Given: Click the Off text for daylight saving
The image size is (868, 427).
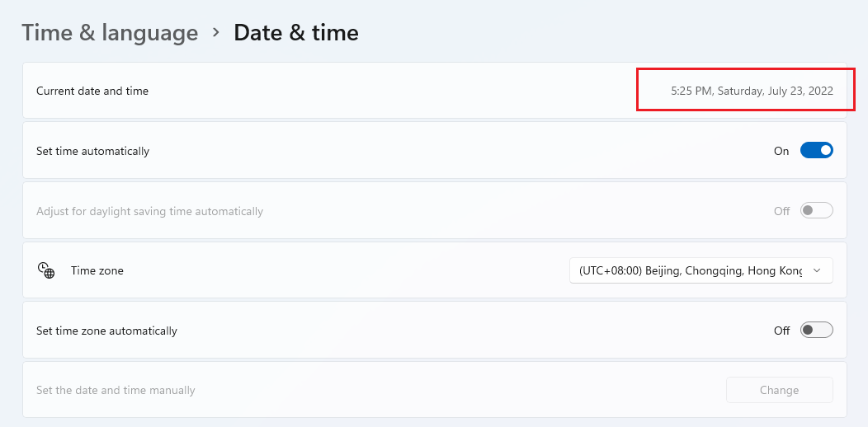Looking at the screenshot, I should point(781,211).
